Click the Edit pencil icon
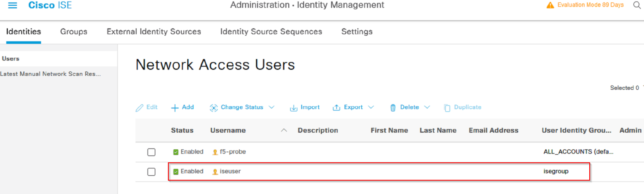The image size is (644, 194). point(140,108)
